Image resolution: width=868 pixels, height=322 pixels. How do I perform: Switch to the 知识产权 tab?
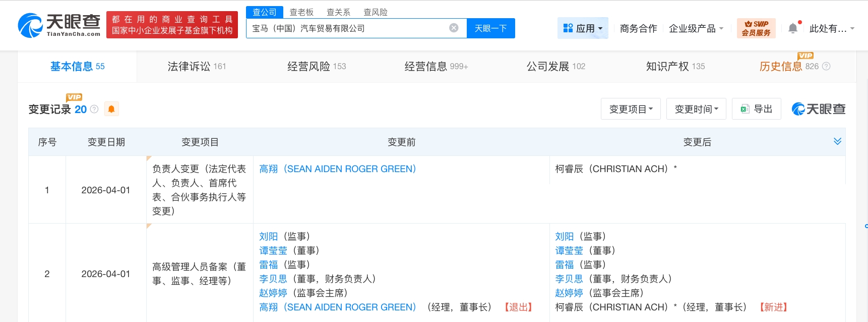click(675, 66)
